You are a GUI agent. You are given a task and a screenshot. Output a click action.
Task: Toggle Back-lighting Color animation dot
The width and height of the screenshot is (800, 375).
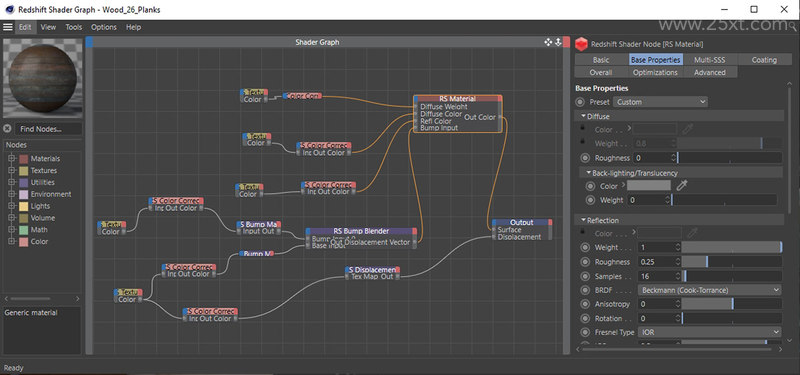coord(591,186)
